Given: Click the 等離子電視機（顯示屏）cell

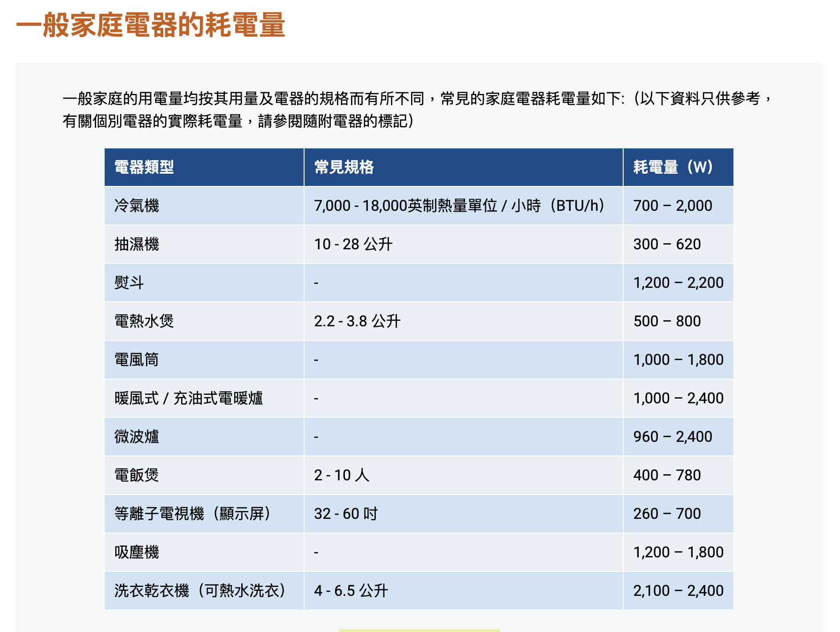Looking at the screenshot, I should click(192, 514).
